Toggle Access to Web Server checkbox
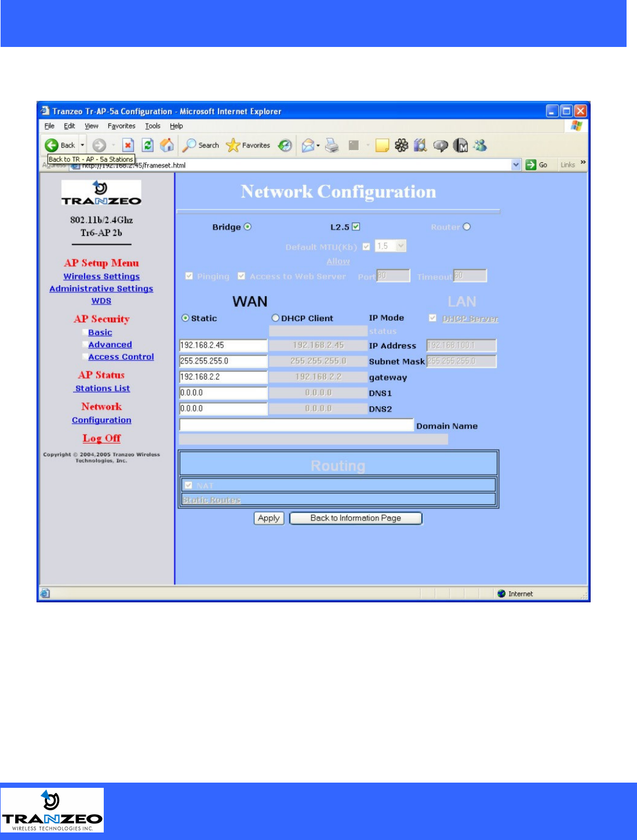 242,276
